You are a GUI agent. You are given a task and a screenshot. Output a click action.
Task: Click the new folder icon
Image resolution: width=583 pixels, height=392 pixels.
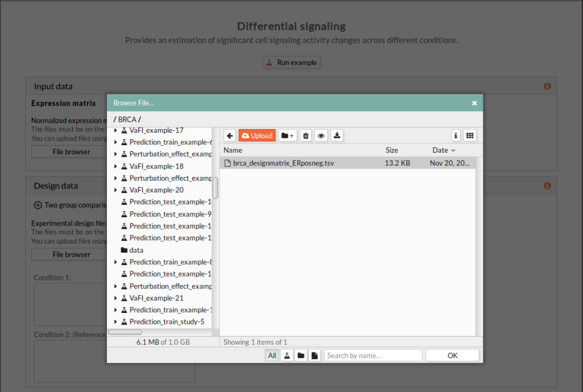[288, 135]
